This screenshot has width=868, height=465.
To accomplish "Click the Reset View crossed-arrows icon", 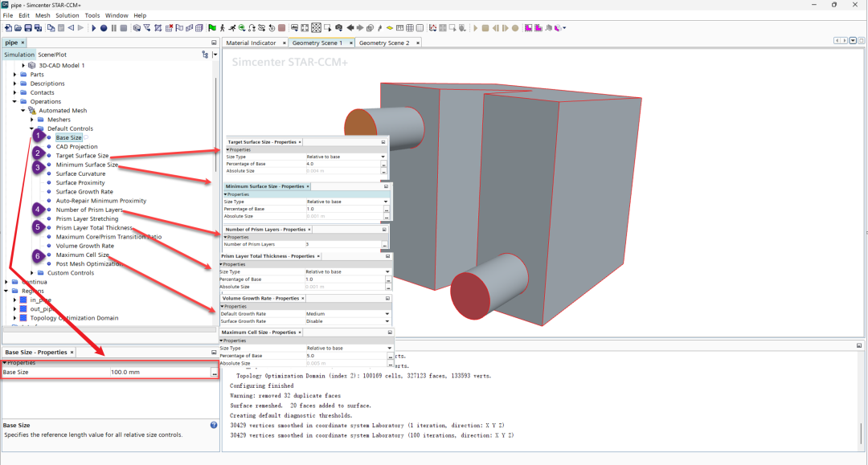I will (316, 27).
